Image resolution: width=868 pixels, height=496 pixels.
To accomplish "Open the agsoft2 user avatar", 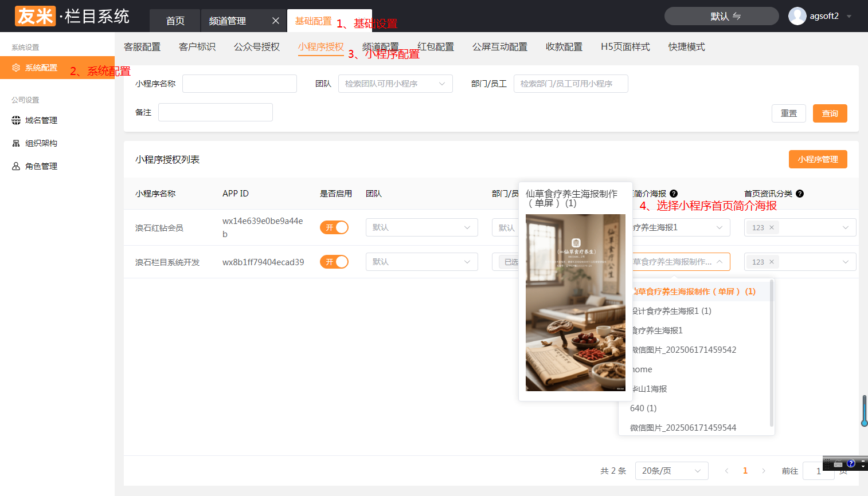I will point(797,15).
